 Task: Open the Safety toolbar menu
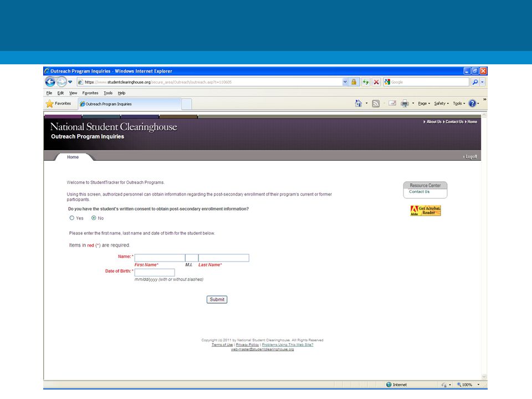[442, 104]
